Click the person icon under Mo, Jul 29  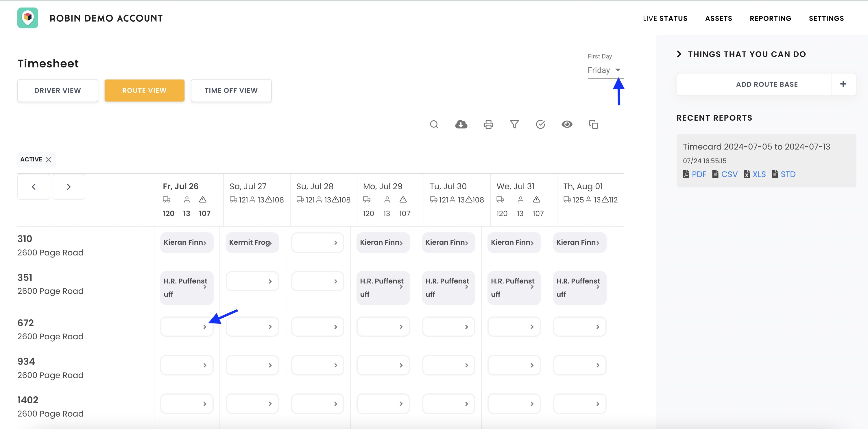(387, 200)
